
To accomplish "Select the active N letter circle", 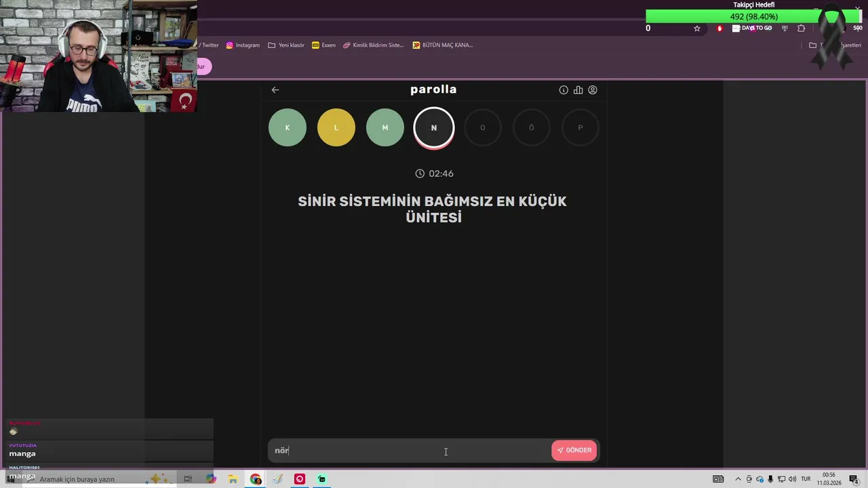I will pos(434,127).
